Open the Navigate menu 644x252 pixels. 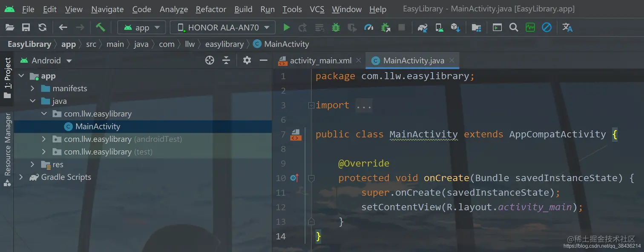(x=107, y=9)
